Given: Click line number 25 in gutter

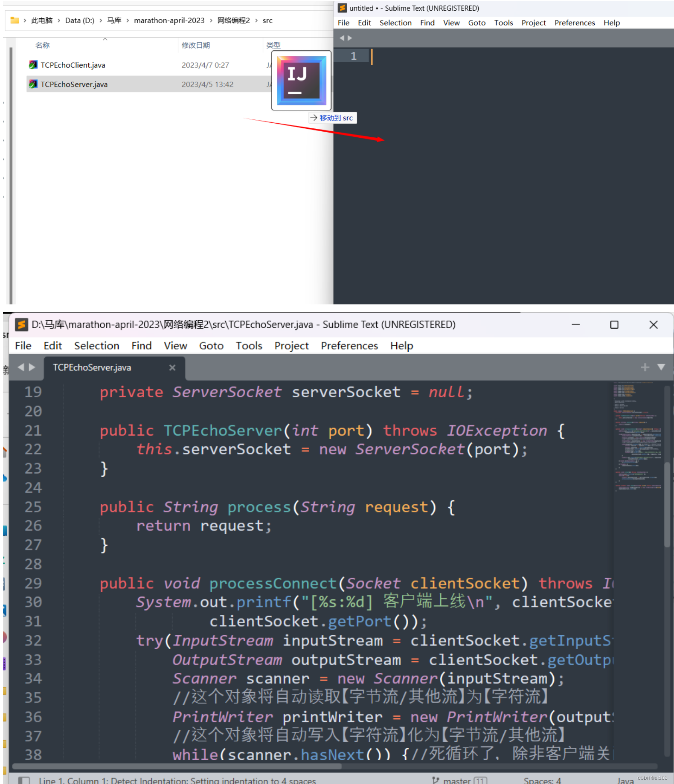Looking at the screenshot, I should 33,507.
